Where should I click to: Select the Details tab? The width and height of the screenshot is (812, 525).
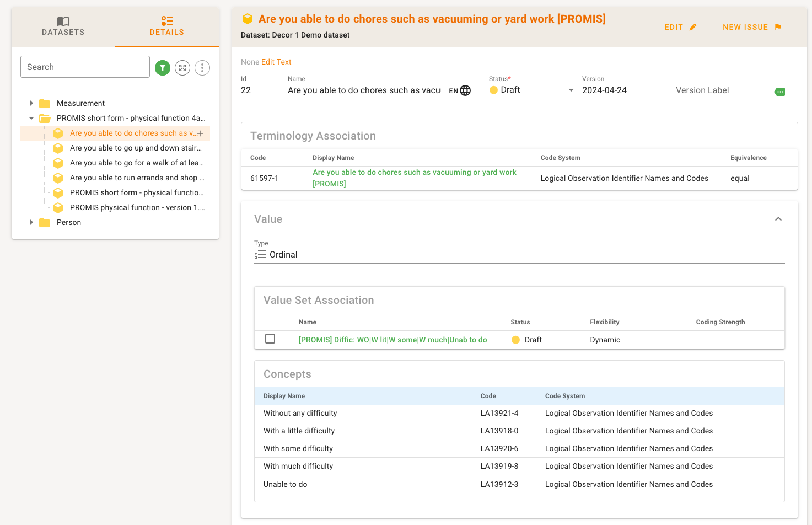[166, 26]
